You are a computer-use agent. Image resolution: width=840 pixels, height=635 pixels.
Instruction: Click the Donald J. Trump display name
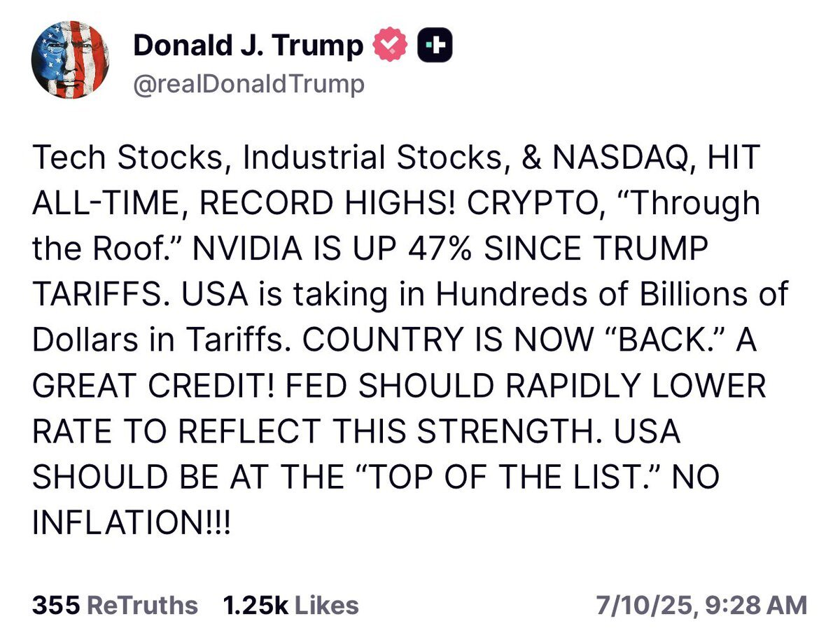pos(246,45)
